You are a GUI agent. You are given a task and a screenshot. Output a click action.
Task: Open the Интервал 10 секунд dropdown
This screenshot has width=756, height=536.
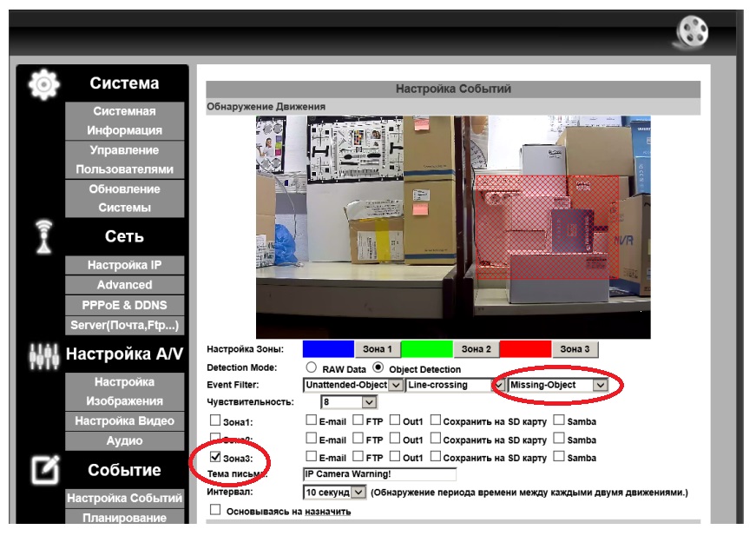[x=335, y=492]
